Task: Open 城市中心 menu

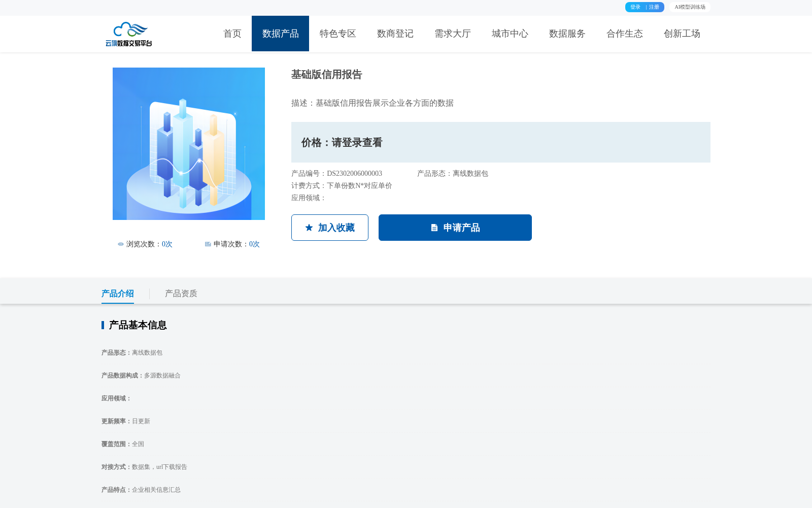Action: point(510,34)
